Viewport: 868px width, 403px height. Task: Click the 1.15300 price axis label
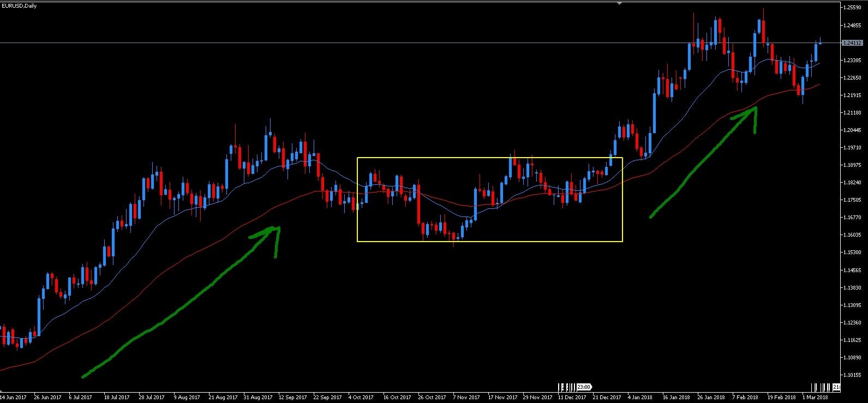pyautogui.click(x=852, y=252)
